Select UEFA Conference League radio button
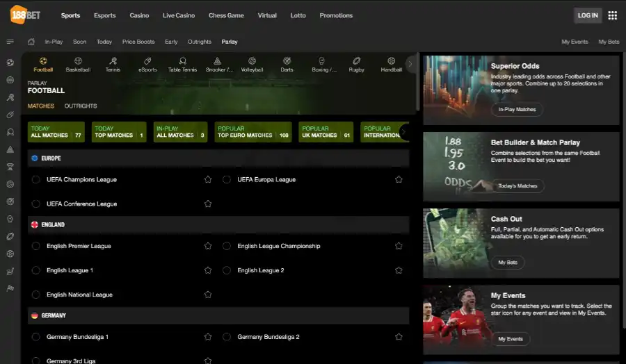Screen dimensions: 626x364 click(x=36, y=204)
